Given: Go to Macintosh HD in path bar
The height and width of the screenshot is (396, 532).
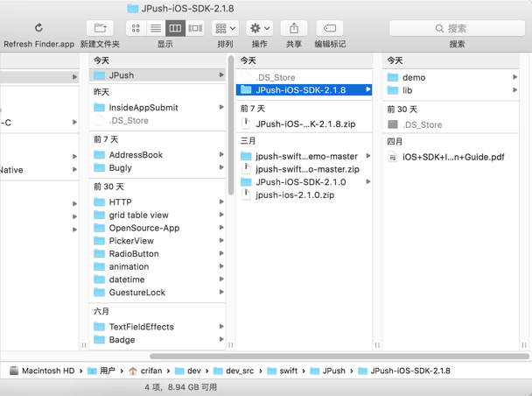Looking at the screenshot, I should [x=42, y=371].
